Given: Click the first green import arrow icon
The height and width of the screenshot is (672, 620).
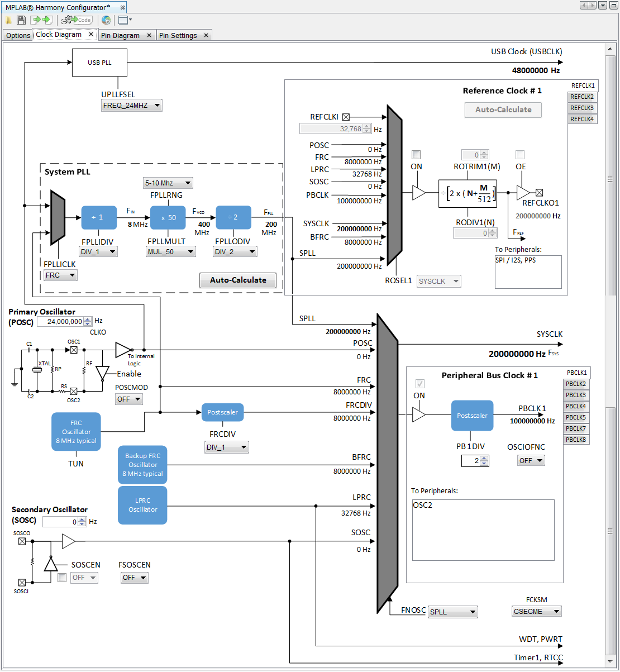Looking at the screenshot, I should click(35, 20).
